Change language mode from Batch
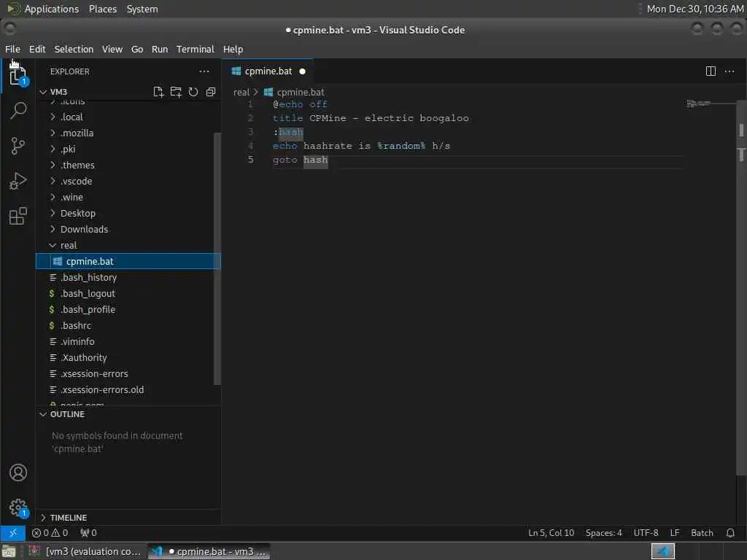Viewport: 747px width, 560px height. [x=702, y=533]
